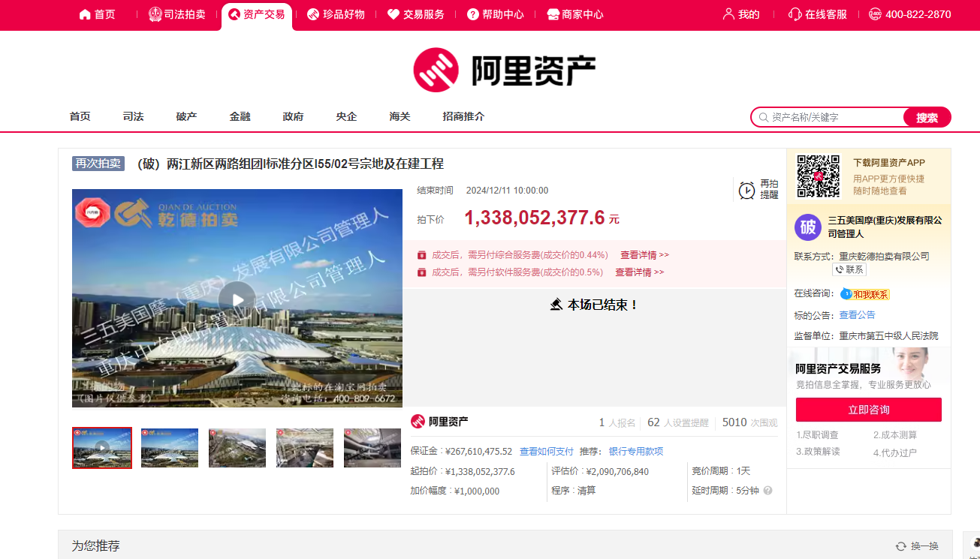Viewport: 980px width, 559px height.
Task: Click the 1.尽职调查 service item
Action: pos(818,435)
